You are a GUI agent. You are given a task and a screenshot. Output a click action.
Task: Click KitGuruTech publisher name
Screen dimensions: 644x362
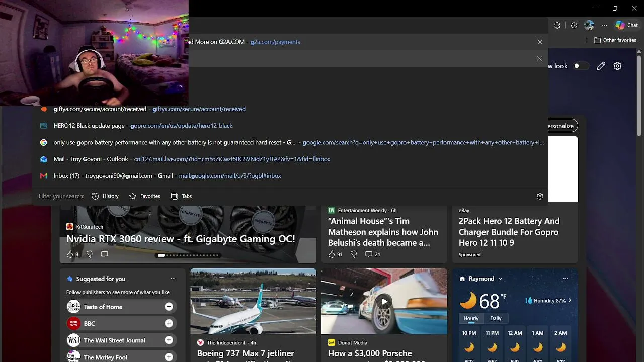click(x=90, y=227)
